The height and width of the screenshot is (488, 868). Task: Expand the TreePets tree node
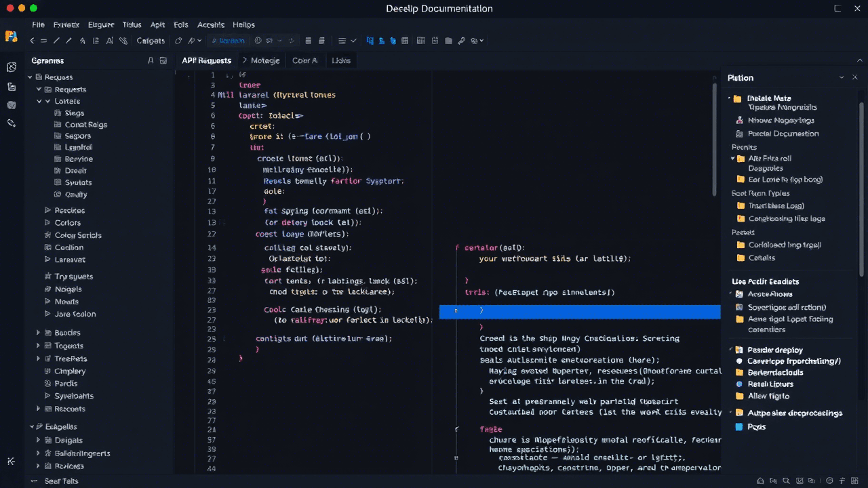pyautogui.click(x=39, y=359)
